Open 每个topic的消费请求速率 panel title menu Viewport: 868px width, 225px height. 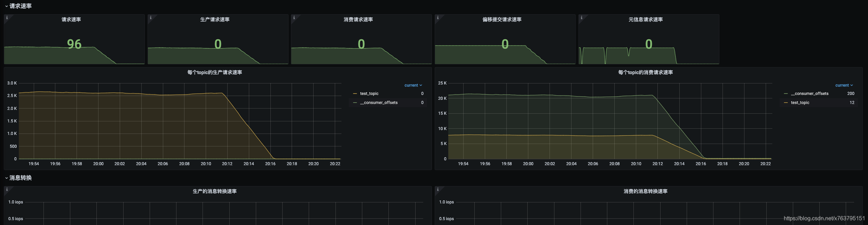(646, 72)
